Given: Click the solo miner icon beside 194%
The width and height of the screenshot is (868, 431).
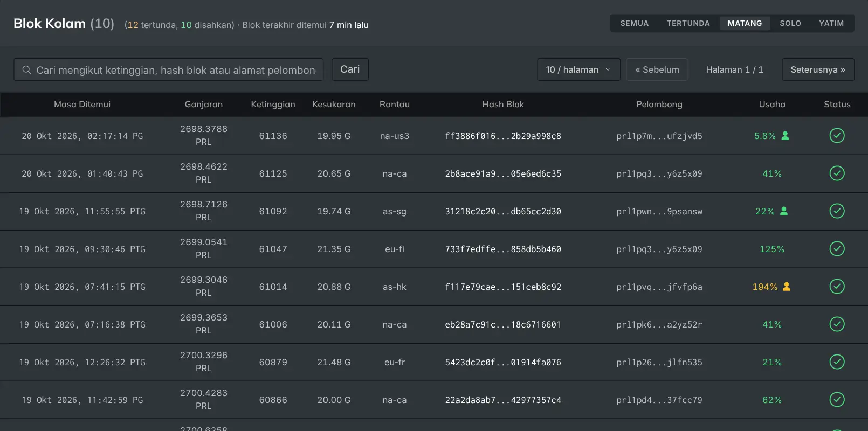Looking at the screenshot, I should [x=787, y=287].
